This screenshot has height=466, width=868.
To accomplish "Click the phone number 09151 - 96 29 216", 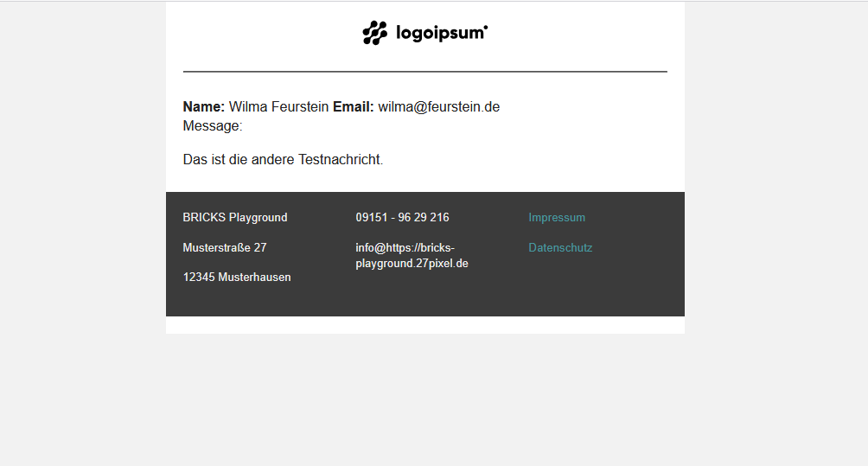I will point(402,218).
